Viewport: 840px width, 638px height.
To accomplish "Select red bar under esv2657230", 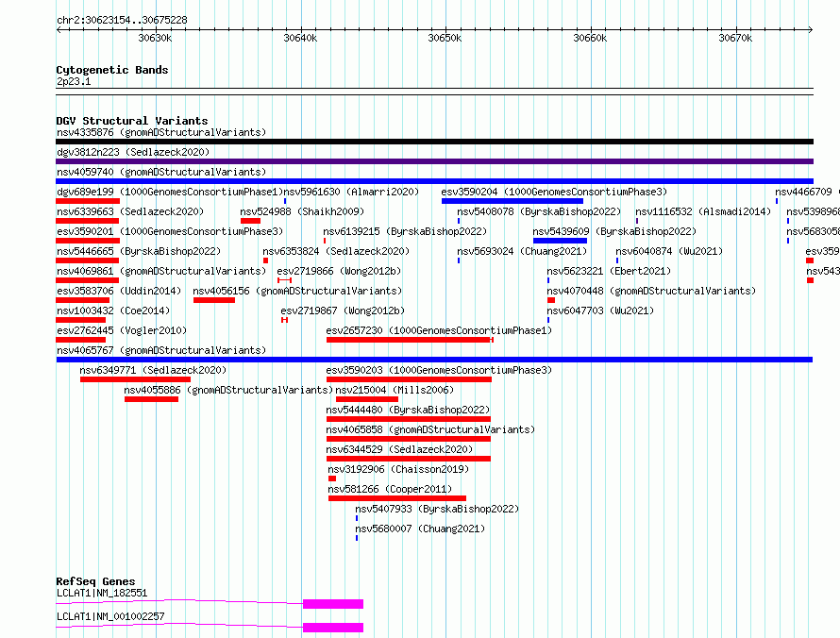I will tap(410, 340).
